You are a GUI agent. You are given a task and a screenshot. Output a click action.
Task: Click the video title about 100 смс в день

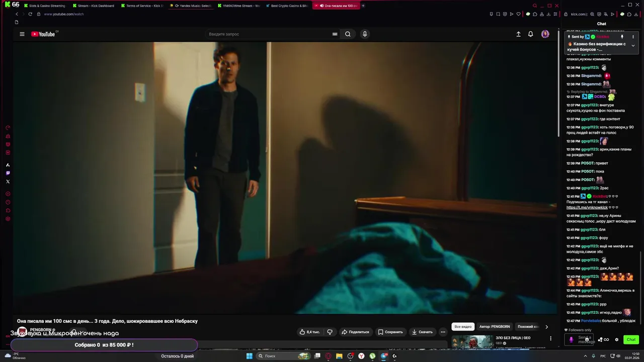click(x=107, y=321)
